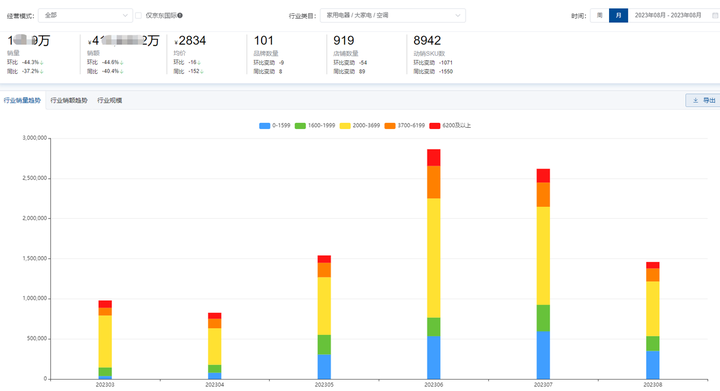Toggle the 2000-3699 yellow legend series
This screenshot has height=391, width=720.
tap(360, 126)
